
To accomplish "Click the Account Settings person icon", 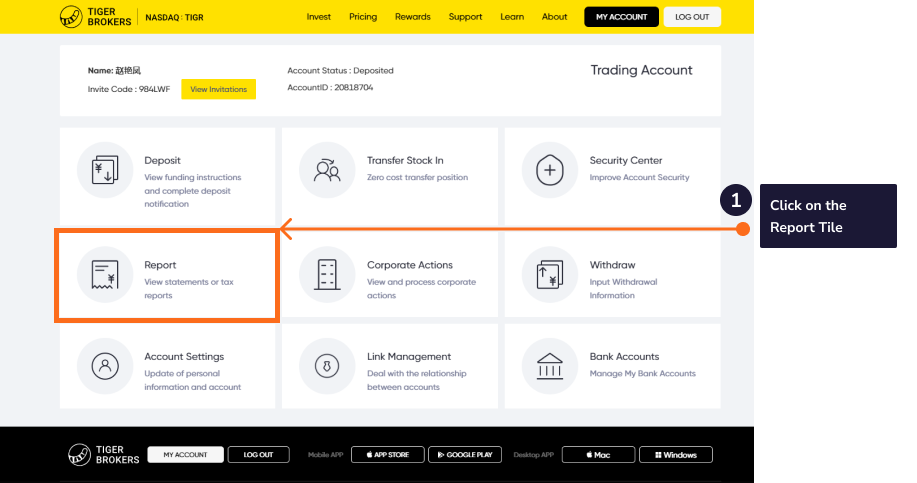I will point(105,366).
